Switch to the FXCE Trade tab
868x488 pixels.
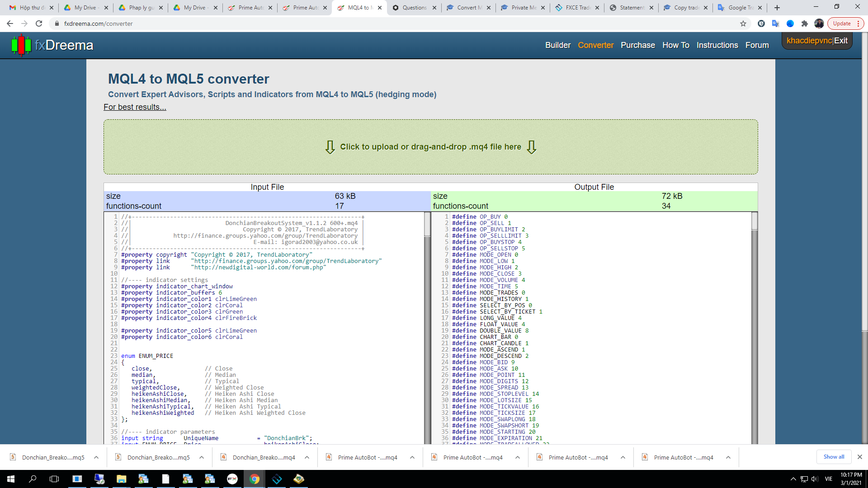pos(577,8)
